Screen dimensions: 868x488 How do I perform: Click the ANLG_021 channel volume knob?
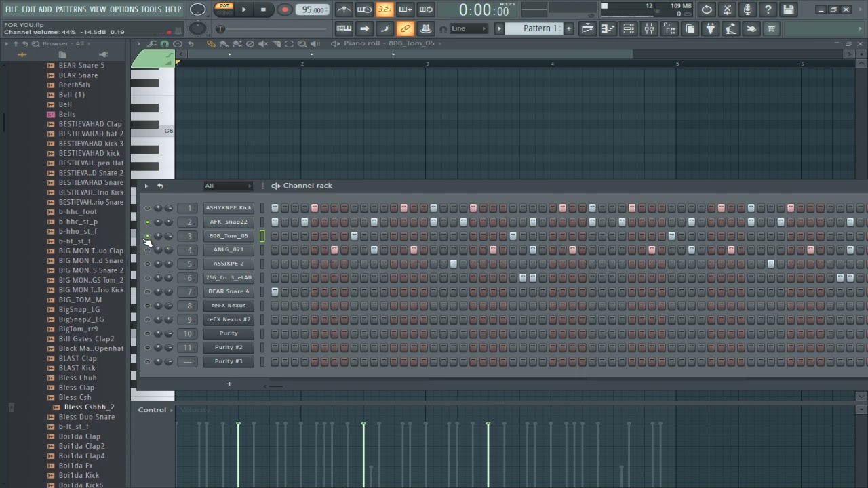coord(168,250)
